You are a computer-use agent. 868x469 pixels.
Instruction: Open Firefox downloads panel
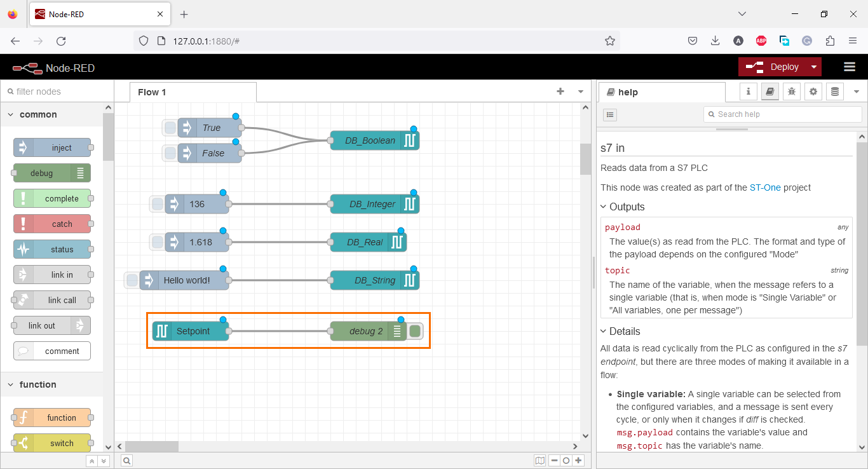click(715, 41)
